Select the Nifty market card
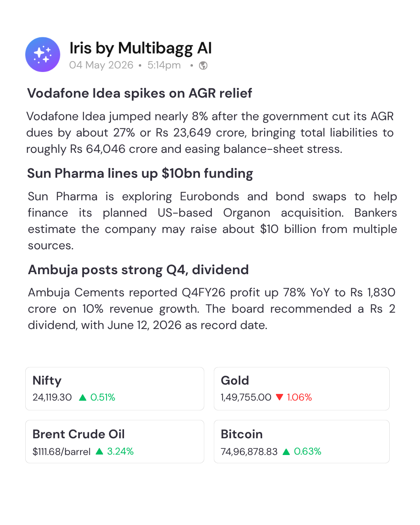This screenshot has width=420, height=525. point(115,388)
